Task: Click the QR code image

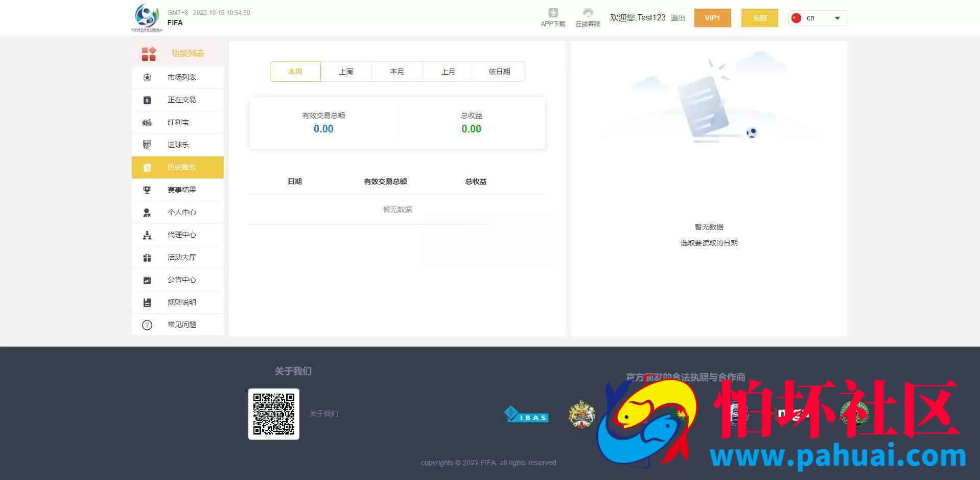Action: click(x=274, y=414)
